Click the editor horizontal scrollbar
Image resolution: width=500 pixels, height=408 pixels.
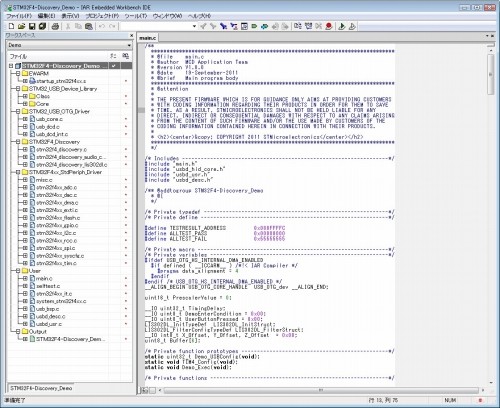[x=321, y=390]
